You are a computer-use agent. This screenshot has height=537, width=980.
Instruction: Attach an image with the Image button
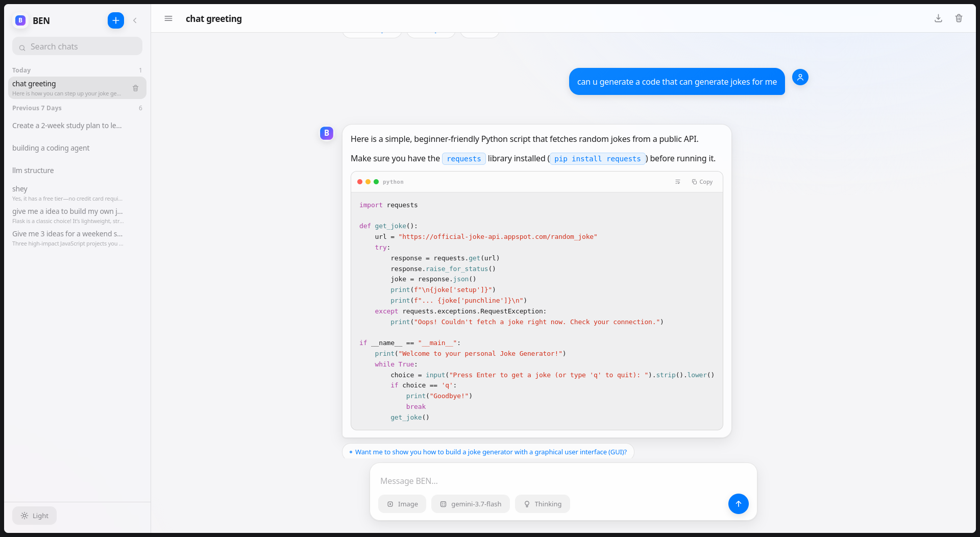tap(402, 504)
